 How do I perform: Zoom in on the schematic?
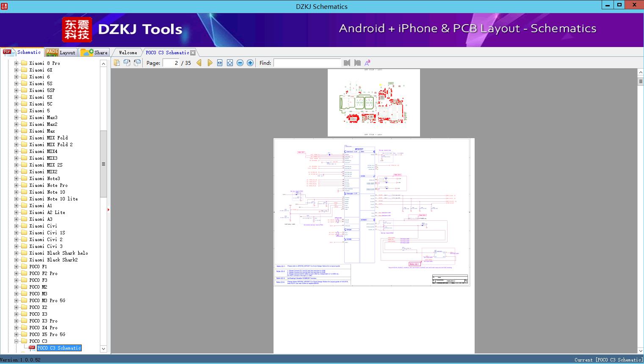[250, 63]
